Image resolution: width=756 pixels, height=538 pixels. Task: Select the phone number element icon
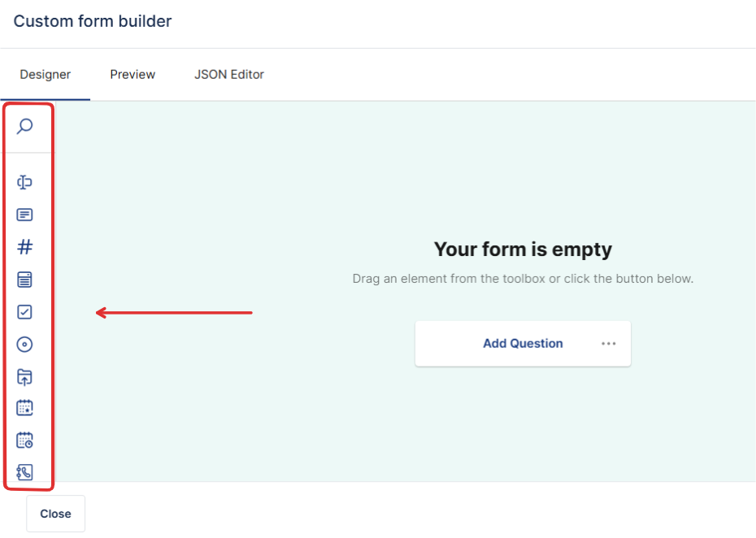pos(25,472)
